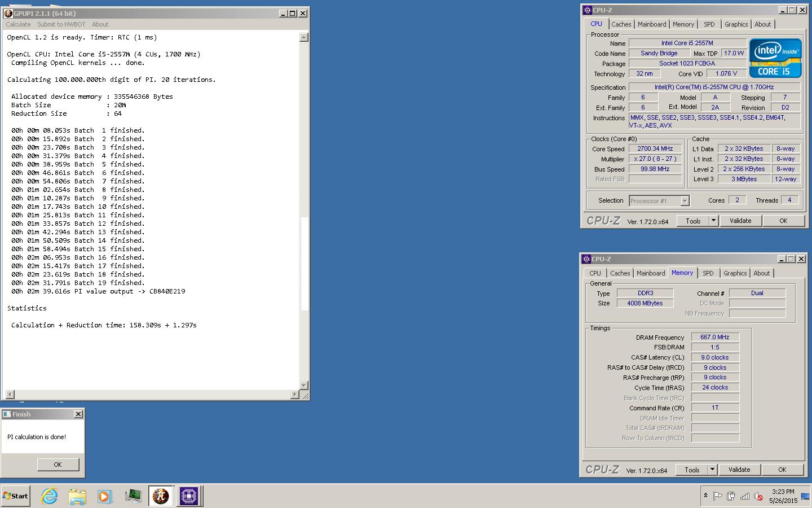The height and width of the screenshot is (508, 812).
Task: Click GPUPI vertical scrollbar down arrow
Action: click(x=304, y=385)
